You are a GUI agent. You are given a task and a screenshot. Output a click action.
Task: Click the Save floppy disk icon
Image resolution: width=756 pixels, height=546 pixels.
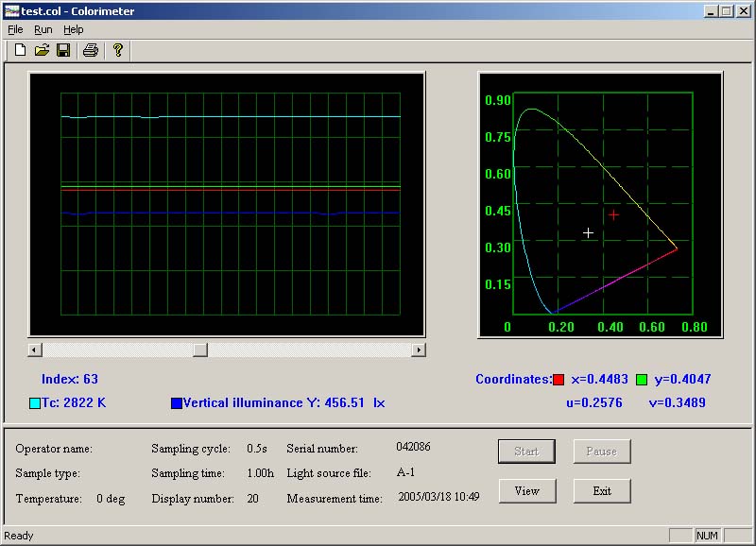pos(63,50)
